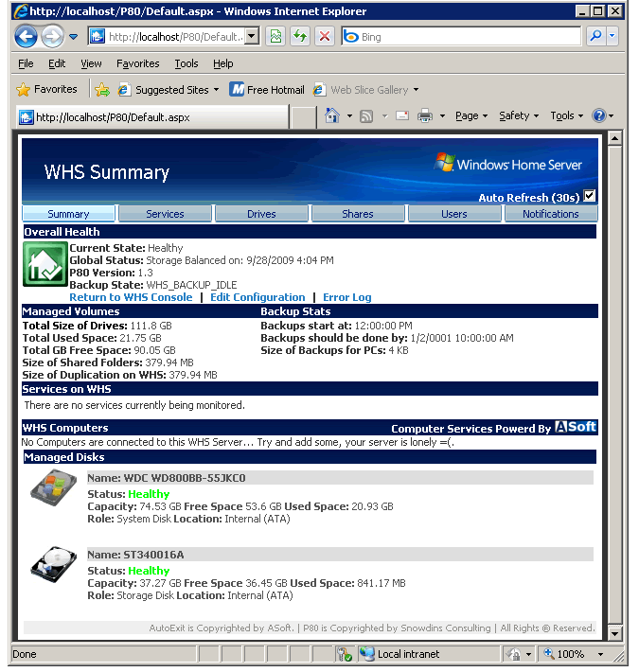
Task: Switch to the Users tab
Action: coord(454,213)
